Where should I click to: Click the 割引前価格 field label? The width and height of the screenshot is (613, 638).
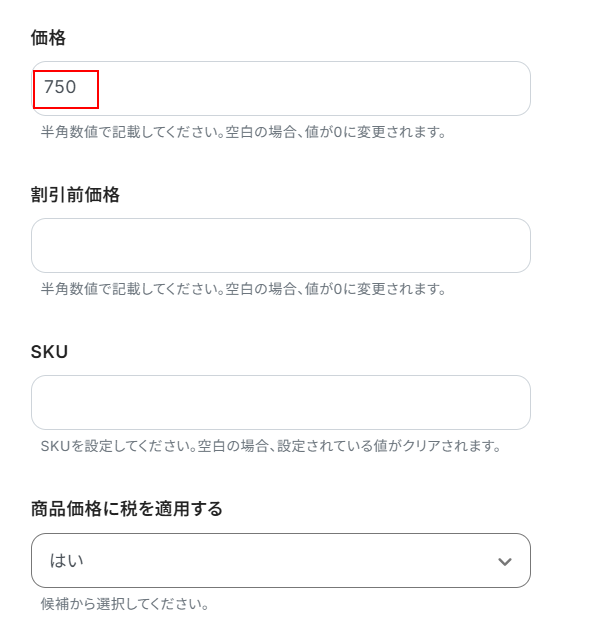point(75,195)
